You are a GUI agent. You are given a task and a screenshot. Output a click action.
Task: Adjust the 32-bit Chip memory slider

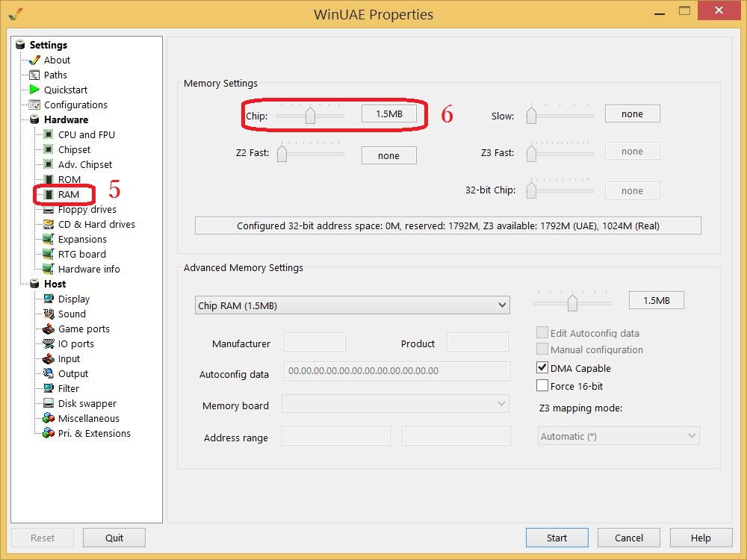tap(530, 190)
